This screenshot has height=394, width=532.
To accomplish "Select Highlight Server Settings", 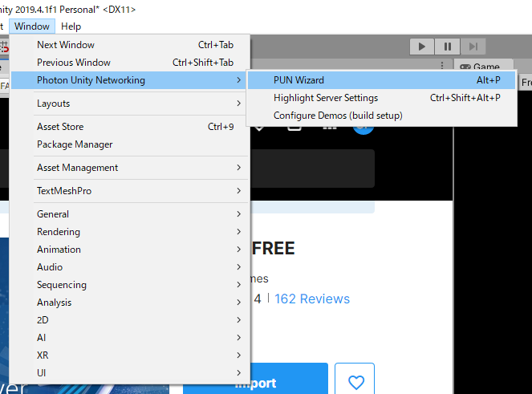I will pos(381,98).
